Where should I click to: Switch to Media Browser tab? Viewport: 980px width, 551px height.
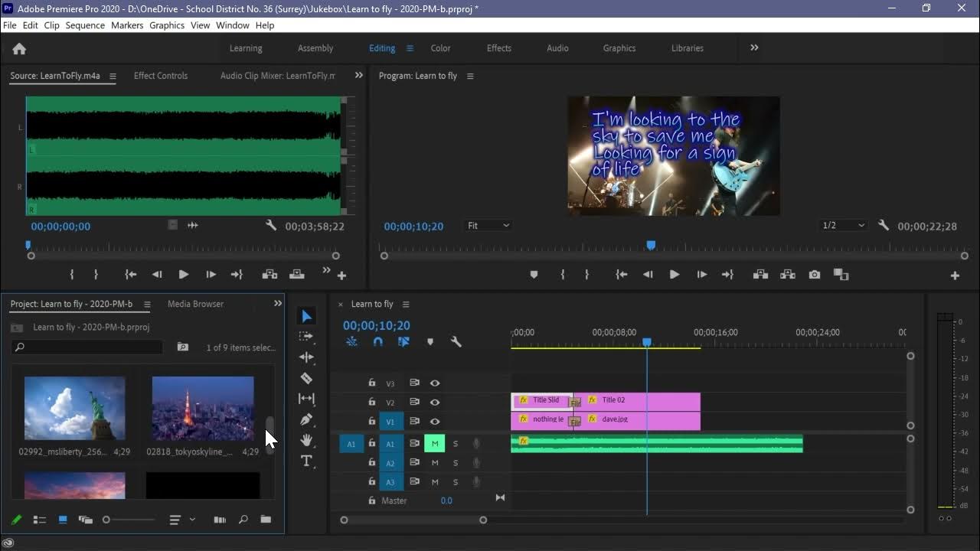pyautogui.click(x=195, y=304)
